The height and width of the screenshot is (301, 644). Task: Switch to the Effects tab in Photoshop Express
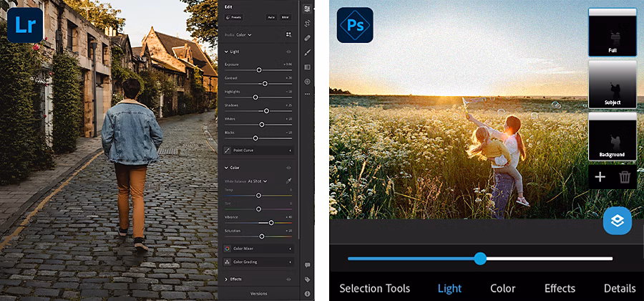click(560, 288)
